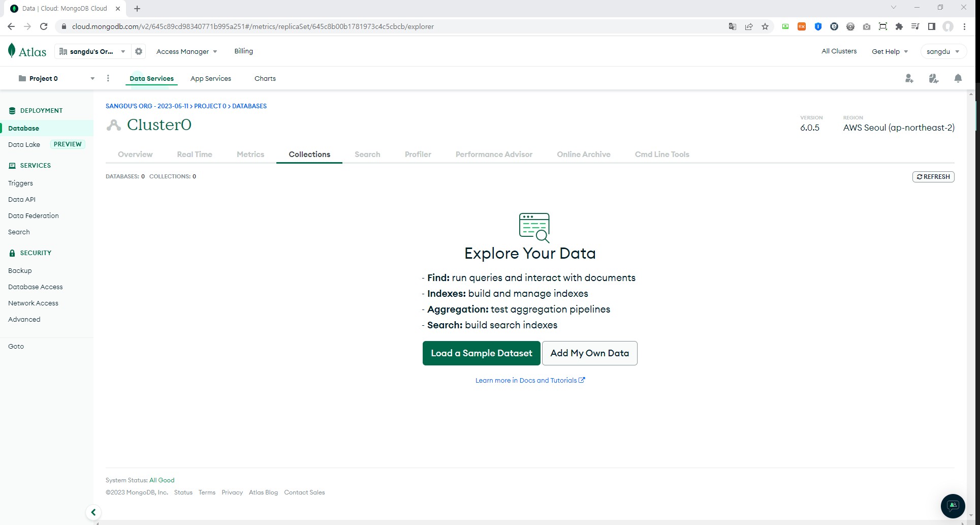Switch to the Data Services tab
This screenshot has height=525, width=980.
click(x=151, y=78)
